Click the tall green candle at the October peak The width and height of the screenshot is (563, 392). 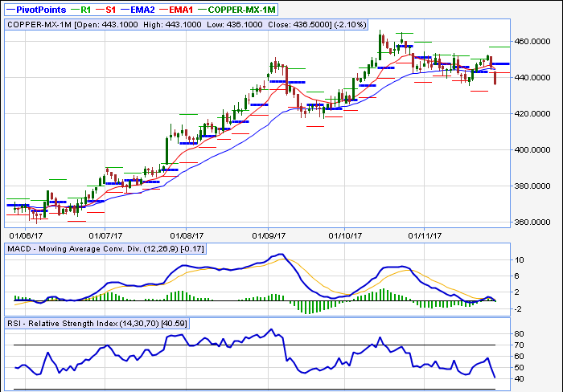pyautogui.click(x=380, y=45)
